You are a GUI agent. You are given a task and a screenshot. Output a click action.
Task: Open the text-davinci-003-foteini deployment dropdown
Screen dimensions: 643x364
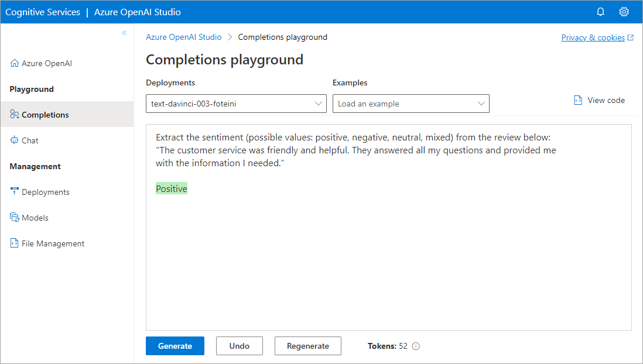click(x=236, y=103)
